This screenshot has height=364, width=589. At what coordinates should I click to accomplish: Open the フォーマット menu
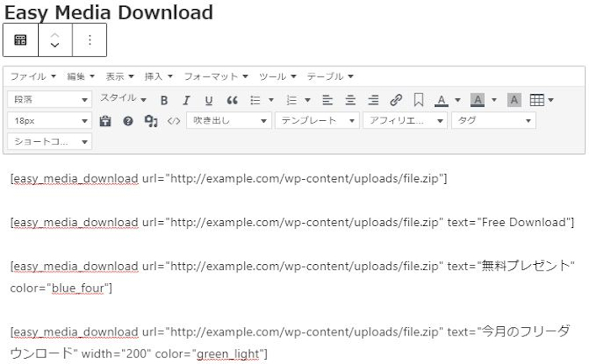point(215,76)
